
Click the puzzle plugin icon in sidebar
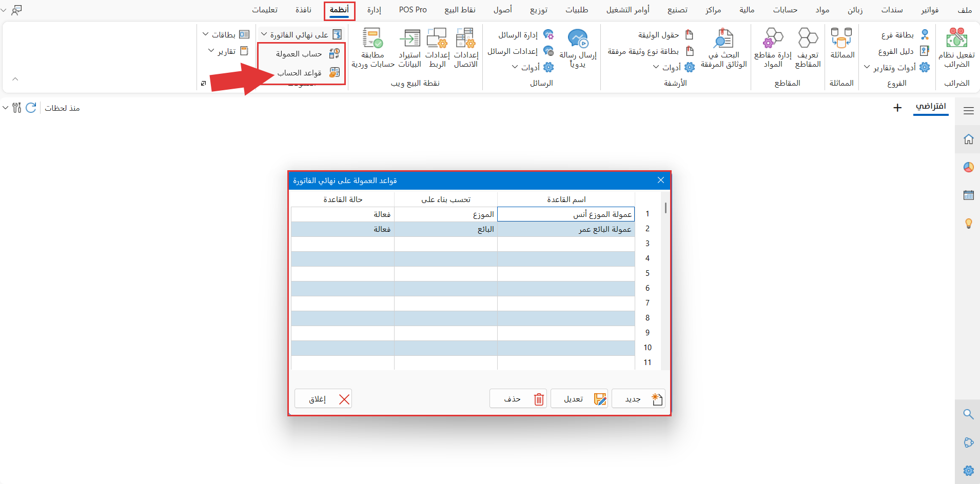[x=968, y=442]
